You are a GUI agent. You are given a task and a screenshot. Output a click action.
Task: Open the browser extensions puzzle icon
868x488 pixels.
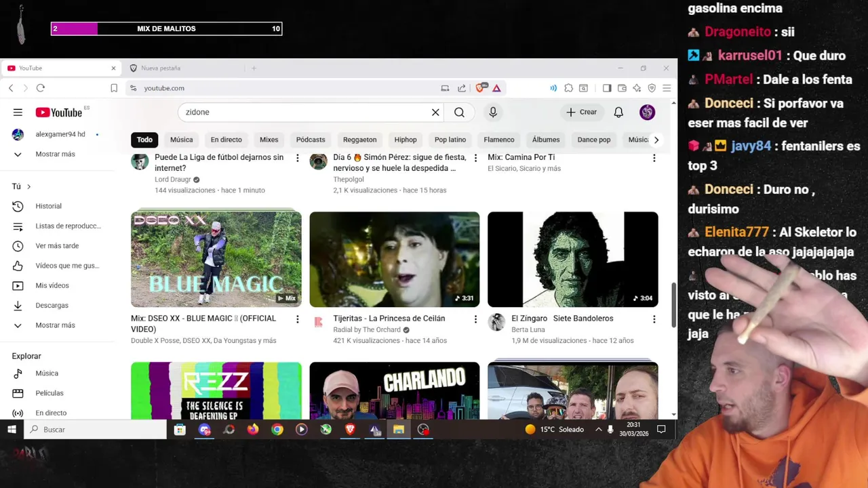tap(568, 88)
